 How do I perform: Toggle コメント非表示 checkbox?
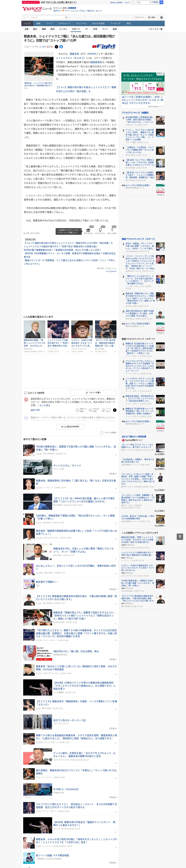(x=102, y=433)
